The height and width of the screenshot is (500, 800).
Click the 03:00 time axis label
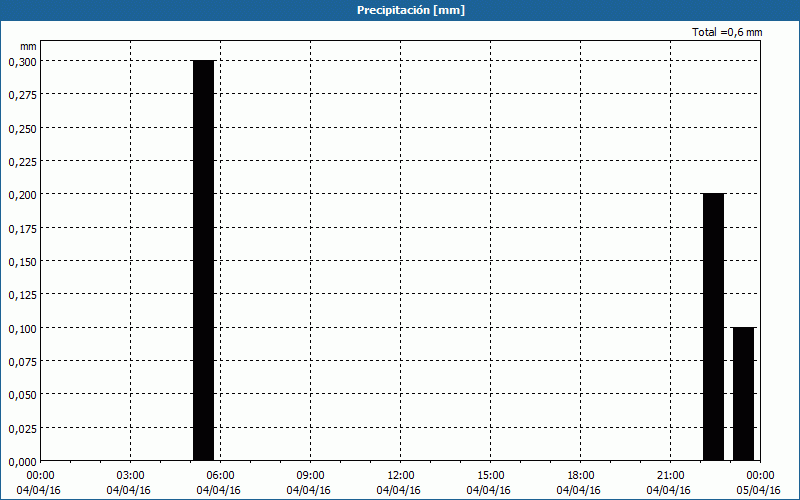(131, 476)
